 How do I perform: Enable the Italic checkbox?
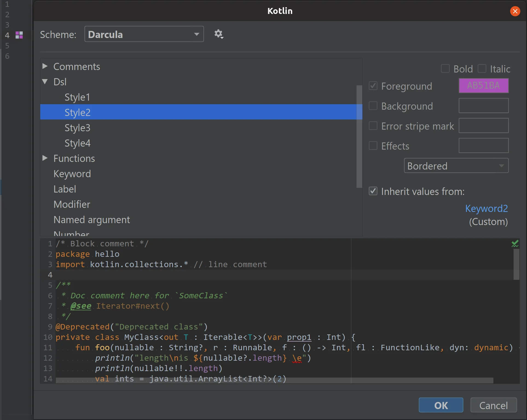coord(482,69)
